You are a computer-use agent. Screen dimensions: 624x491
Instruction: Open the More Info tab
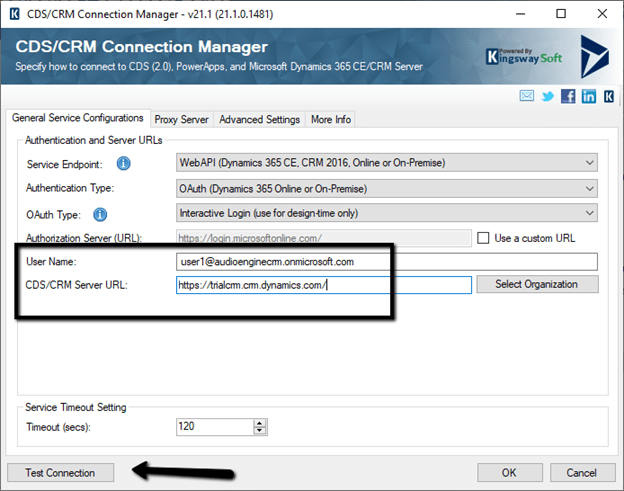tap(331, 119)
